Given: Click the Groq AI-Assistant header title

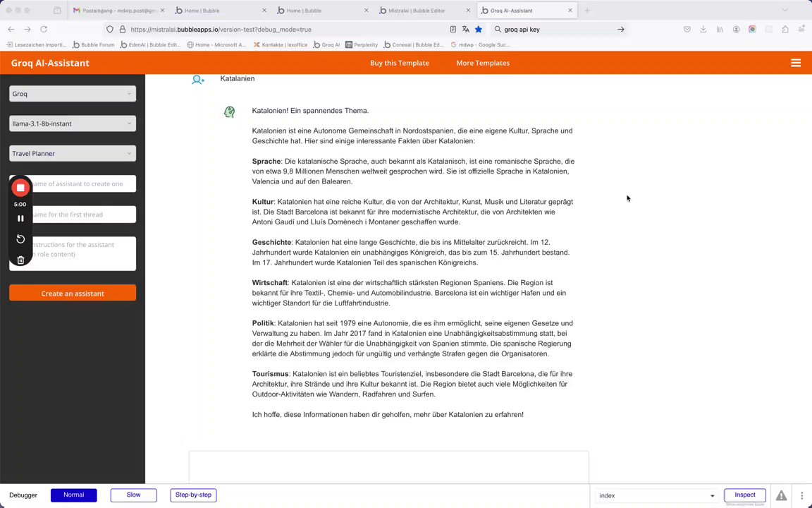Looking at the screenshot, I should [50, 63].
